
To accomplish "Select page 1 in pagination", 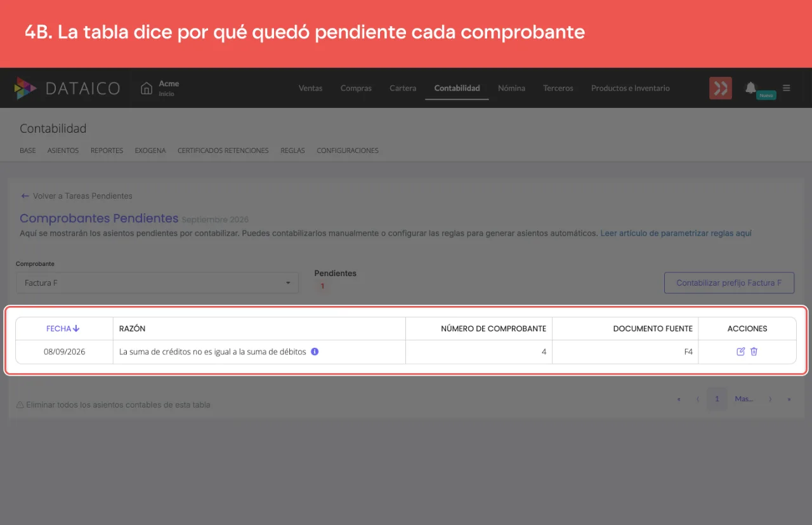I will [x=717, y=399].
